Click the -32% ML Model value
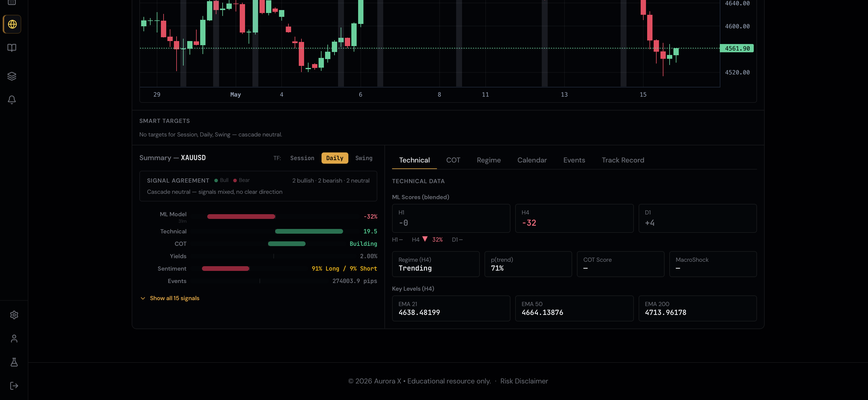This screenshot has height=400, width=868. (370, 217)
